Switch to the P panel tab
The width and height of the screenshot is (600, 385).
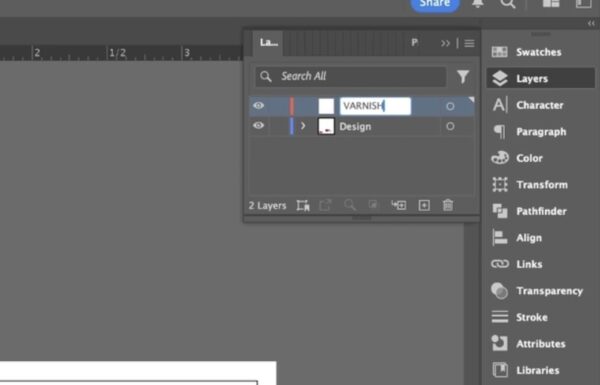coord(414,42)
